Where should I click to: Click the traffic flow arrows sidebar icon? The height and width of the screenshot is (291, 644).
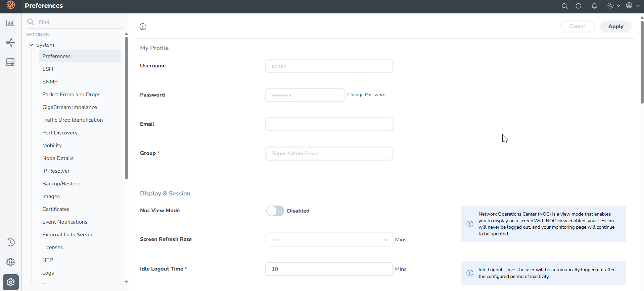[10, 43]
